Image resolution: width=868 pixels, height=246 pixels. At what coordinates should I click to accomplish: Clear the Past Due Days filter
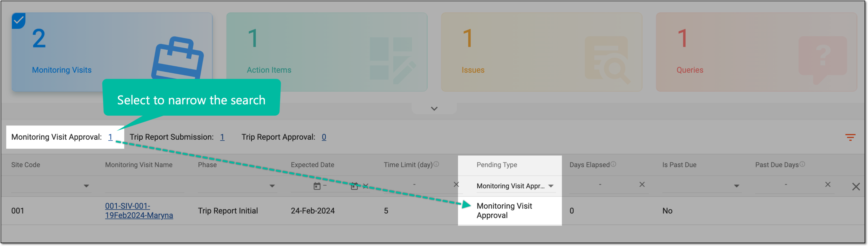(x=828, y=185)
